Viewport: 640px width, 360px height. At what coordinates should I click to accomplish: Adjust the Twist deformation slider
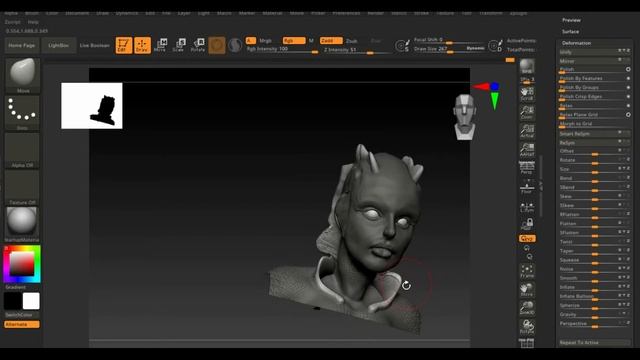point(595,242)
